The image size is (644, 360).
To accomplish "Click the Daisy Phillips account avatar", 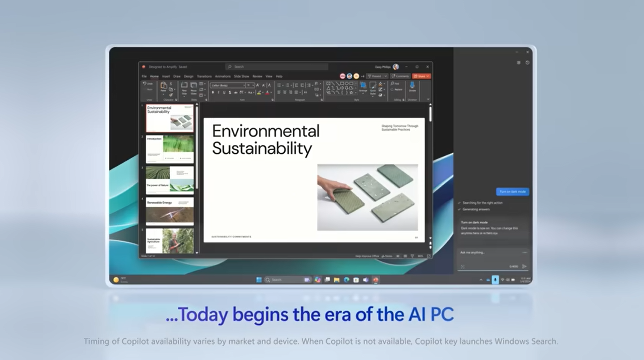I will 396,67.
